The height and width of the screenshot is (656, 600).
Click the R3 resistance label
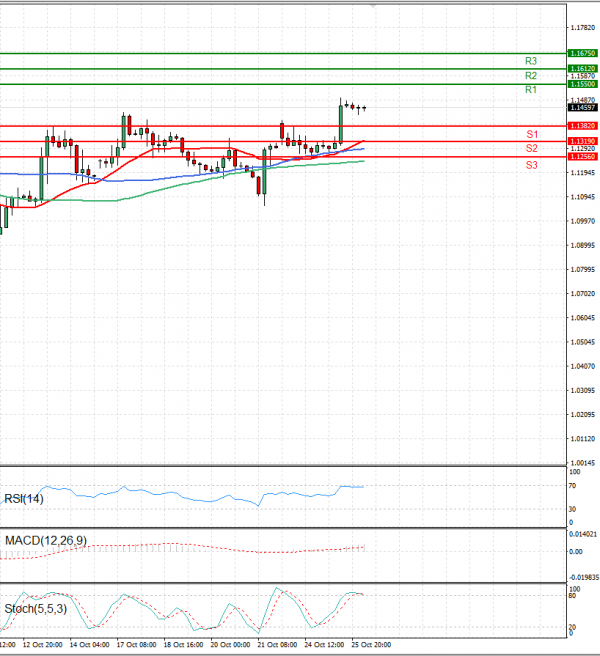531,61
